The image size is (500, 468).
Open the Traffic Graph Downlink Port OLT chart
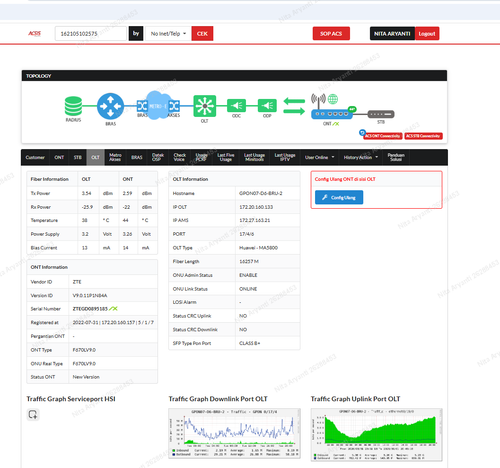(x=234, y=433)
